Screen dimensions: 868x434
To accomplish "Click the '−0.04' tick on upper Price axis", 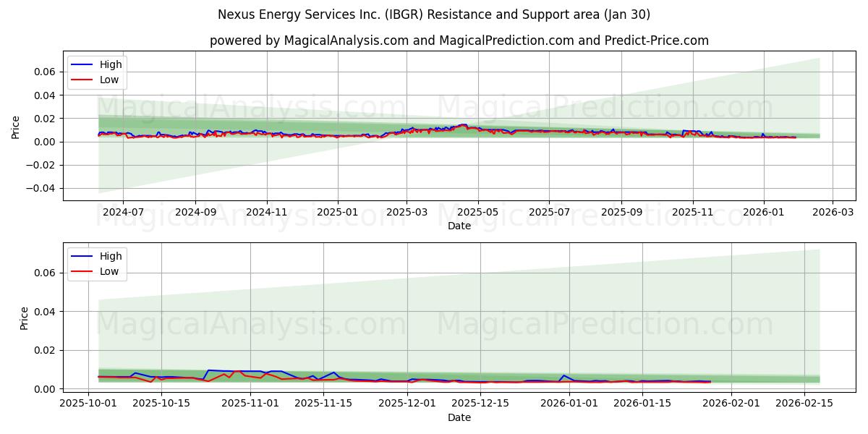I will click(41, 188).
